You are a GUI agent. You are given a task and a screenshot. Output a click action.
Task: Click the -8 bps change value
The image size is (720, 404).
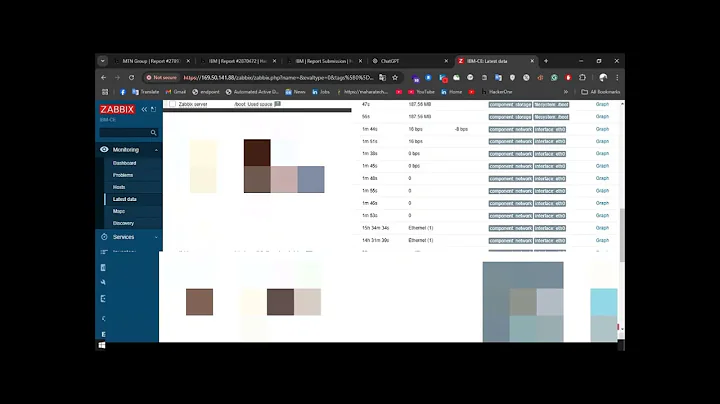[461, 129]
